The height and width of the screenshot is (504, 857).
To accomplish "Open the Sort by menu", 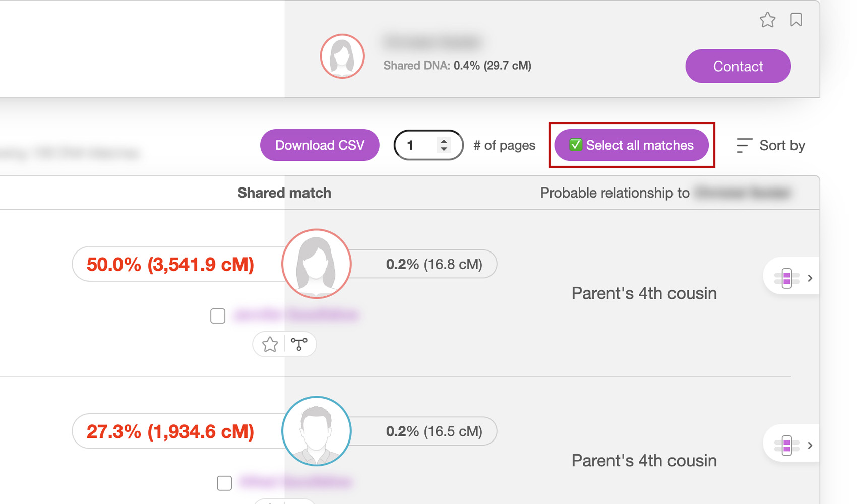I will (770, 145).
